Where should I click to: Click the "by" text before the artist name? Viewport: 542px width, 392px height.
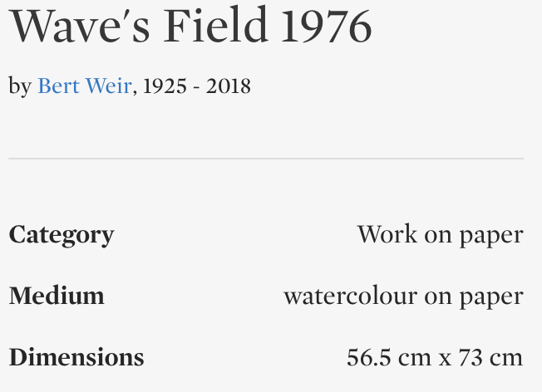point(20,86)
